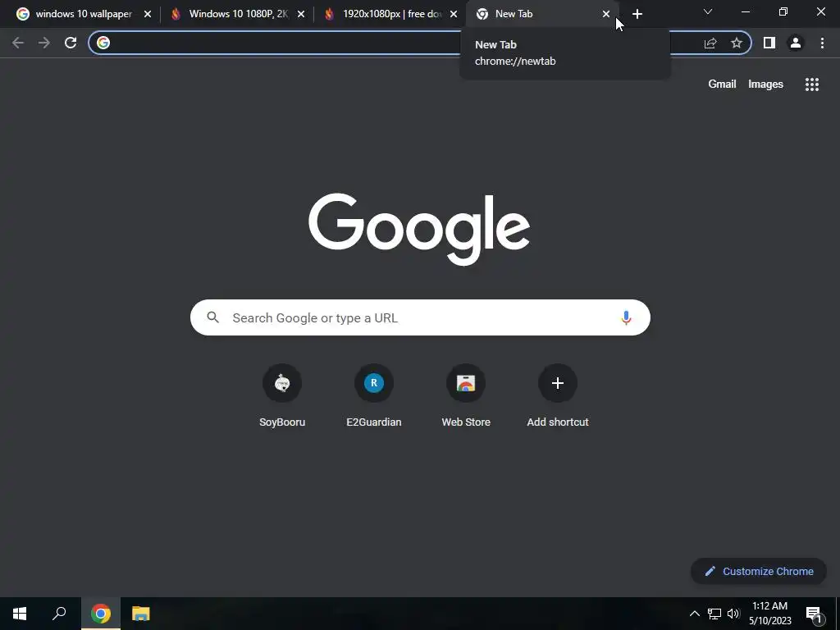Open the Windows Start menu
Image resolution: width=840 pixels, height=630 pixels.
click(20, 614)
